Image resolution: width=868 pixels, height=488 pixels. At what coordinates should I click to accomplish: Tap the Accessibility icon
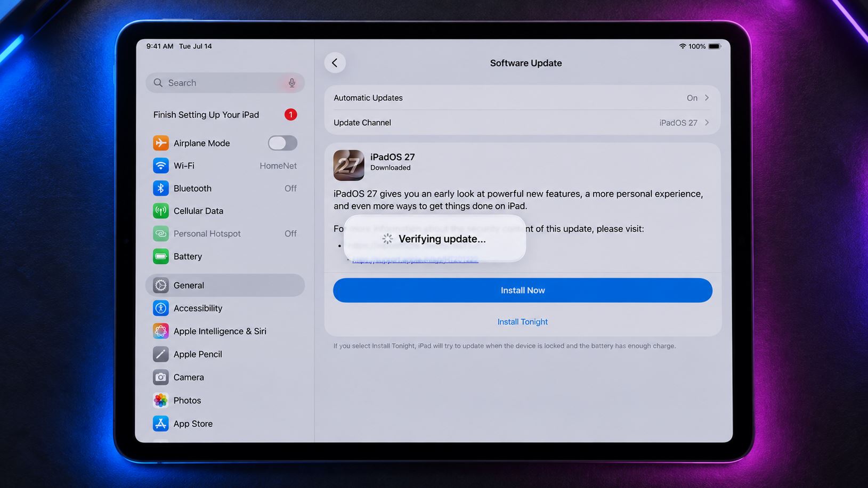[160, 308]
